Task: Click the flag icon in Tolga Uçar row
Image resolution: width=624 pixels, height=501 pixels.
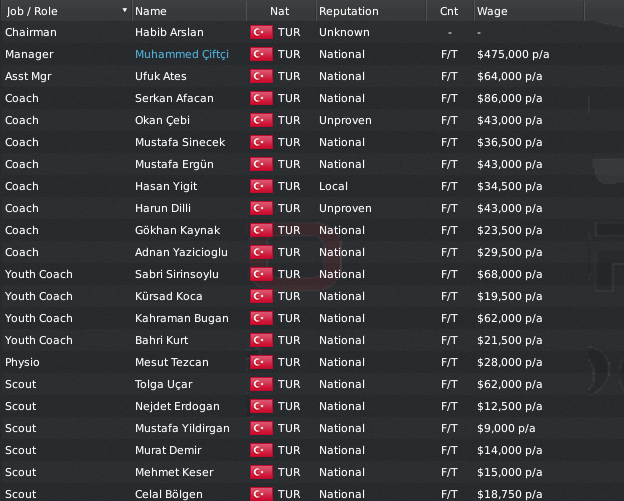Action: 261,384
